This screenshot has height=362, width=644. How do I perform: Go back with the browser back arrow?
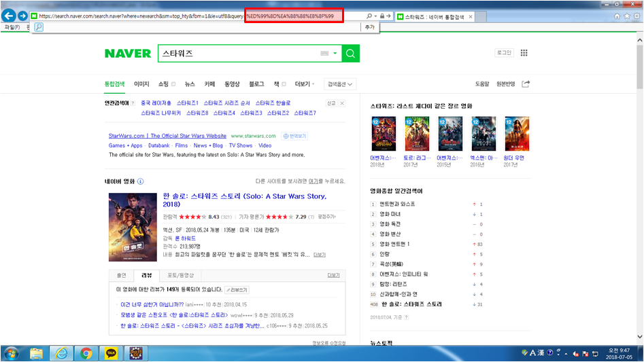pos(9,16)
